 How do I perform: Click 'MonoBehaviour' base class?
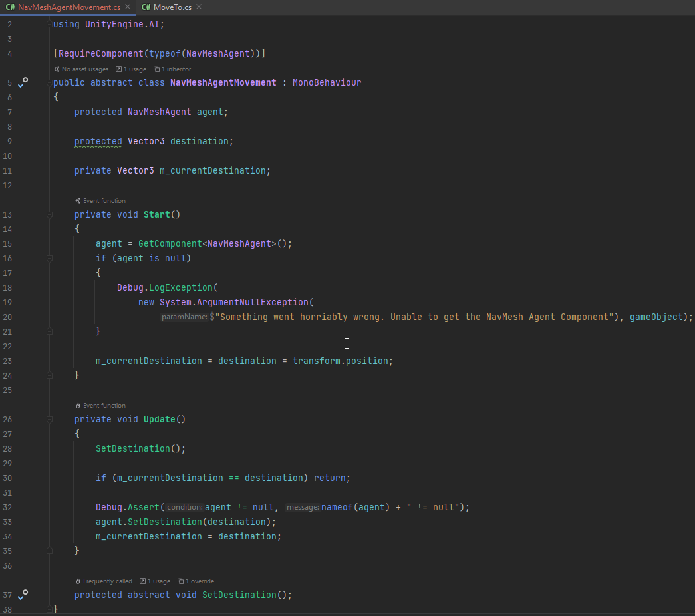point(327,82)
